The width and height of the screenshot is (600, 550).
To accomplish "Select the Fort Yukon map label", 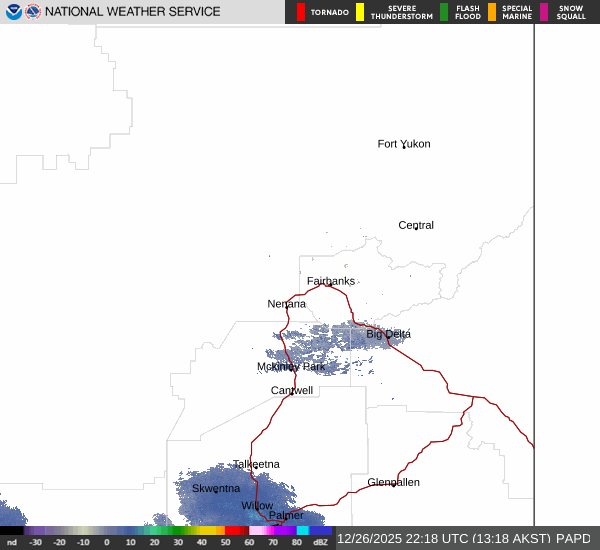I will (x=404, y=144).
